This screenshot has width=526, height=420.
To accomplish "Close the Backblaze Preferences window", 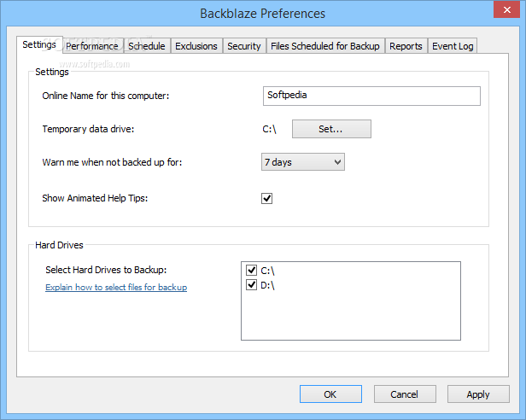I will (x=506, y=9).
